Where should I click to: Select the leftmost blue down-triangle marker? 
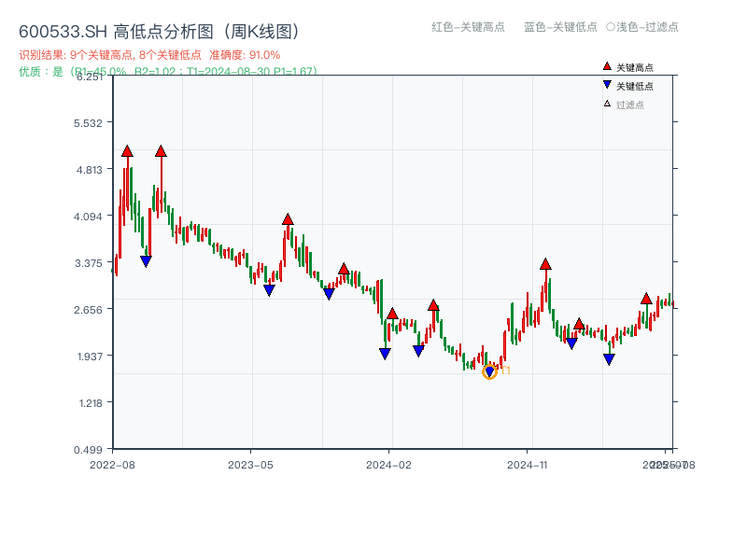tap(146, 260)
